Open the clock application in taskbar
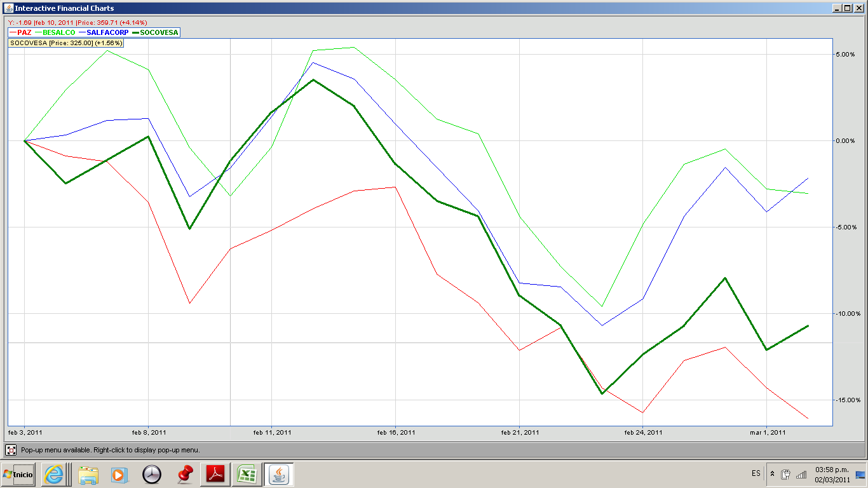868x488 pixels. [152, 474]
